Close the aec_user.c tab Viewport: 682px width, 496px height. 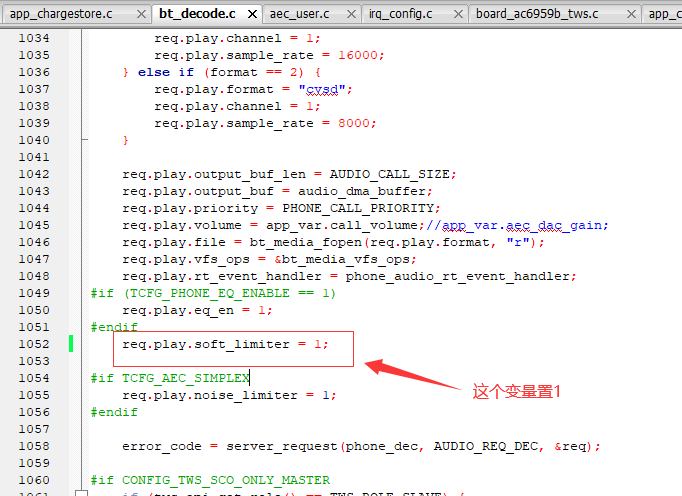(351, 14)
